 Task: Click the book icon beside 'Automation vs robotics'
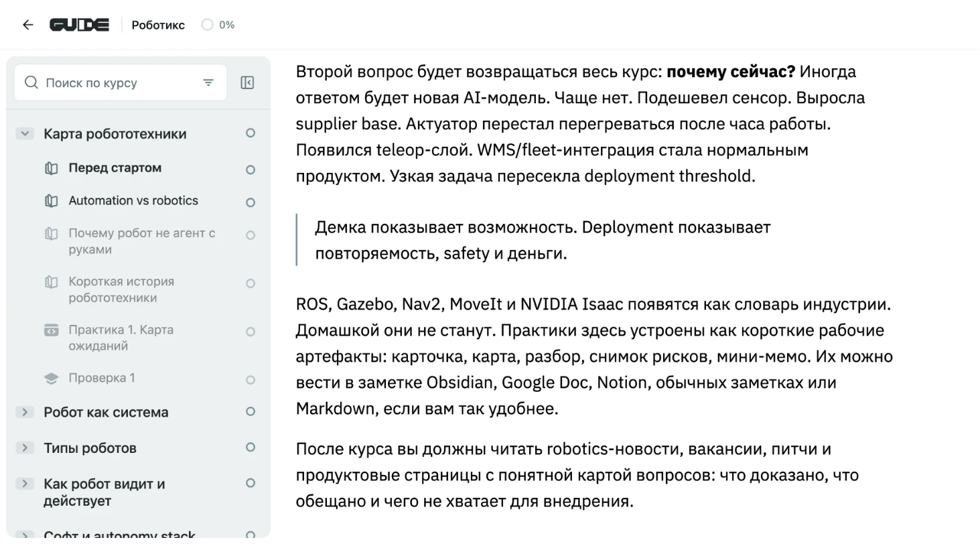[x=52, y=201]
